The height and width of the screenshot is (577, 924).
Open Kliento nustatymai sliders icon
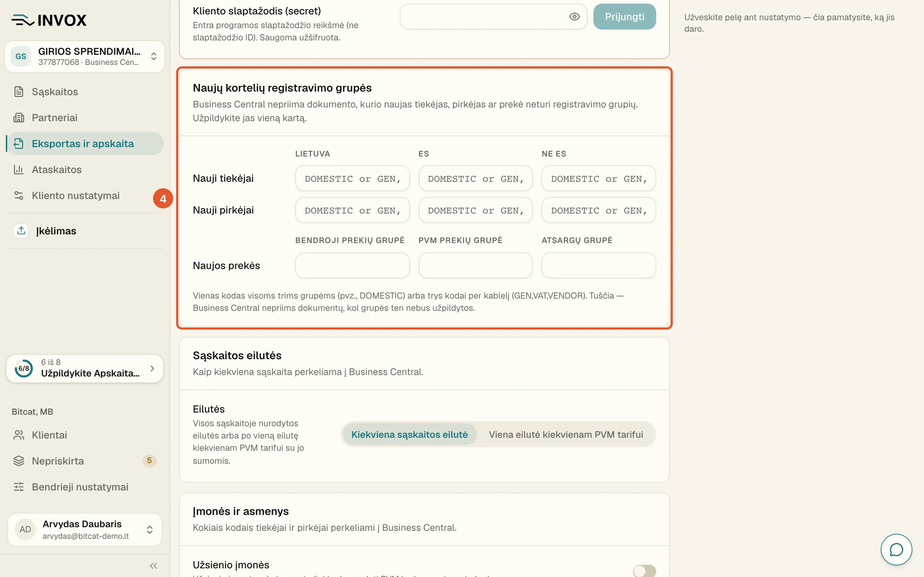19,195
